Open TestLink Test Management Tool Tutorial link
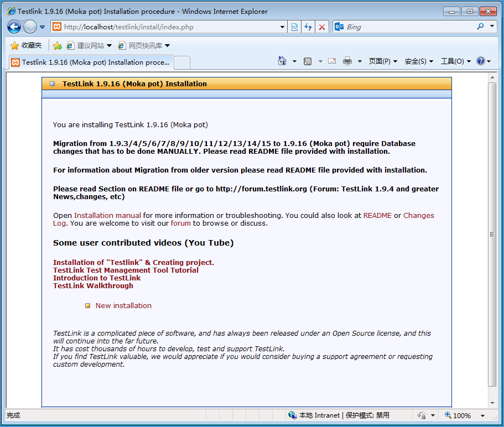This screenshot has height=427, width=504. [x=126, y=270]
